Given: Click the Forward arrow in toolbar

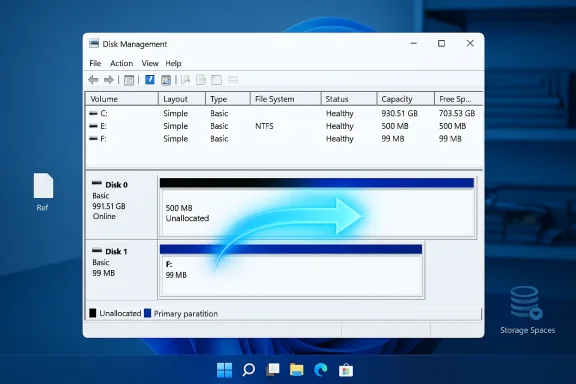Looking at the screenshot, I should tap(109, 80).
